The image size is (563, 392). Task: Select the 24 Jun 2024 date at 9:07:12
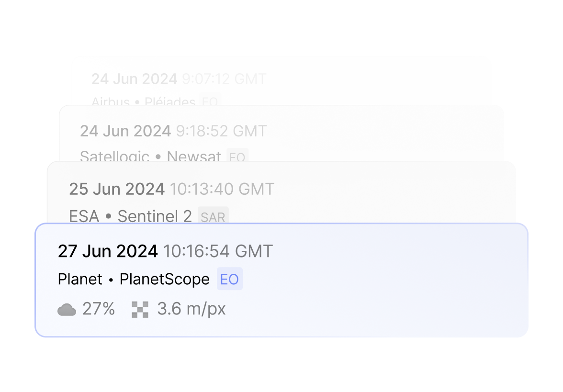click(x=134, y=79)
